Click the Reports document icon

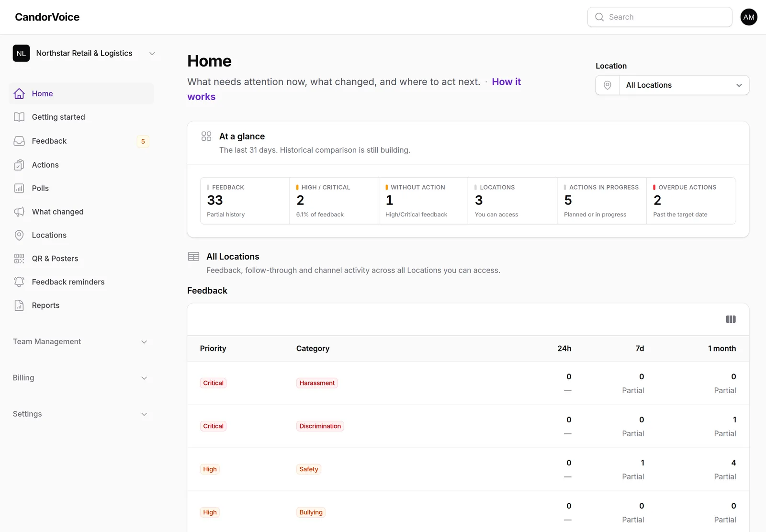19,306
